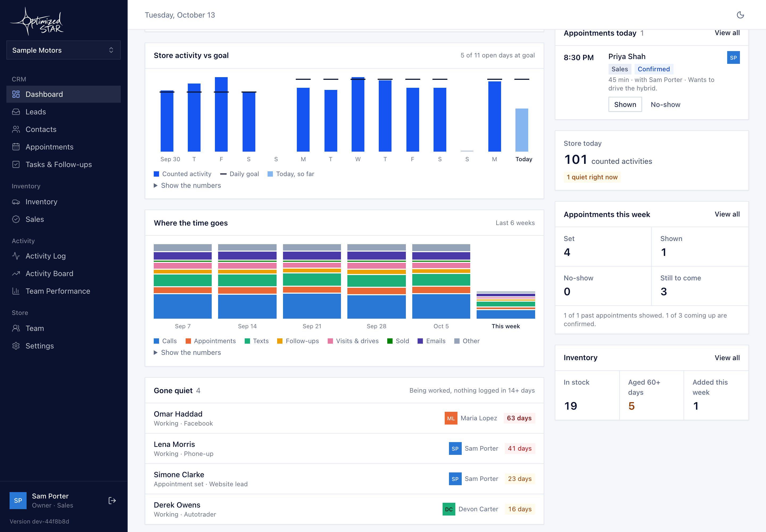Click the SP avatar on Simone Clarke row
The image size is (766, 532).
point(455,479)
